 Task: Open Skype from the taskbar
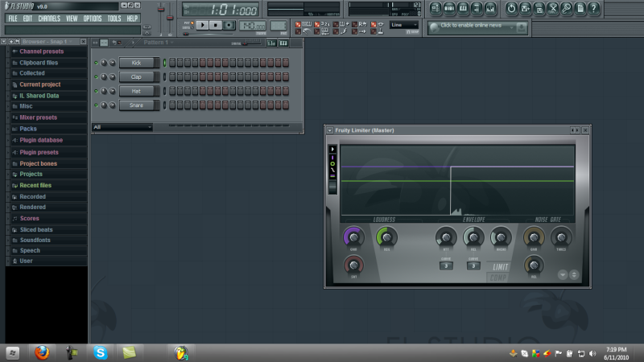tap(100, 352)
